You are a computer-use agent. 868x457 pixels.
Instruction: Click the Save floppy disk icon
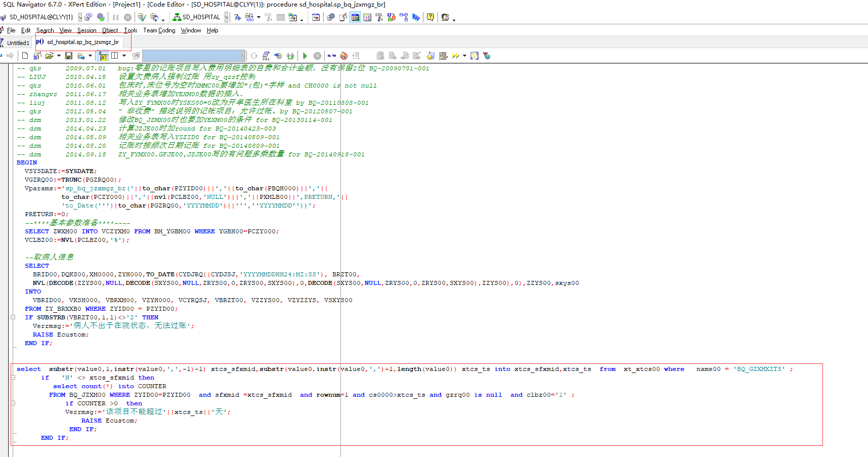(69, 56)
